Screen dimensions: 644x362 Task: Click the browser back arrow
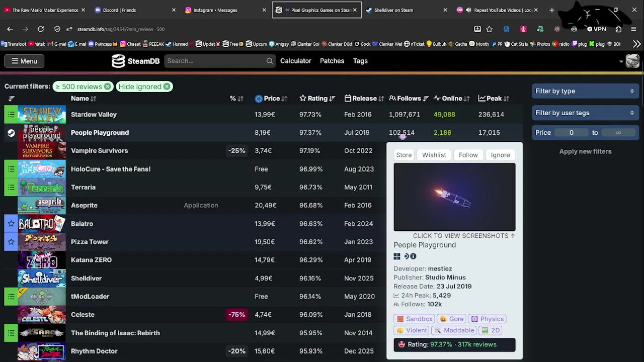pos(10,29)
